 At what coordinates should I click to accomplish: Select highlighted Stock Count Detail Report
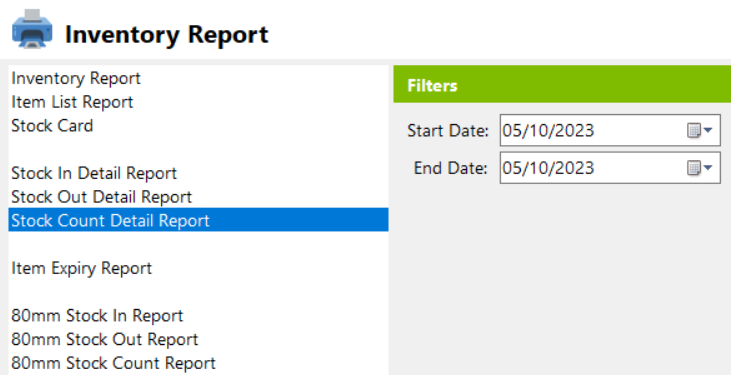pos(198,220)
